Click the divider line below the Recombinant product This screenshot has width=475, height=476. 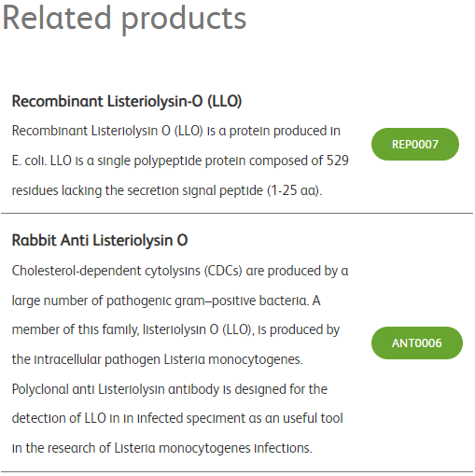(237, 214)
